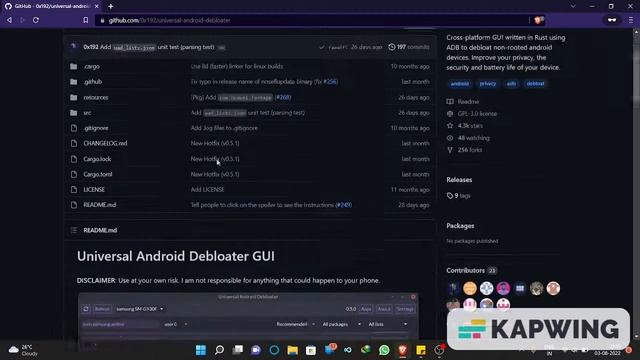The height and width of the screenshot is (360, 640).
Task: Click the Packages section heading
Action: (x=460, y=226)
